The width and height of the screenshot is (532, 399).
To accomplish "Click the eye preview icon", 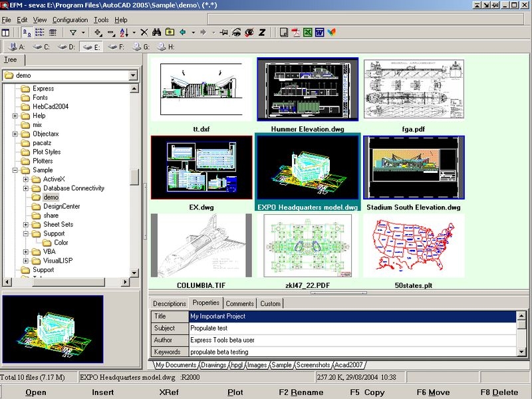I will coord(237,33).
